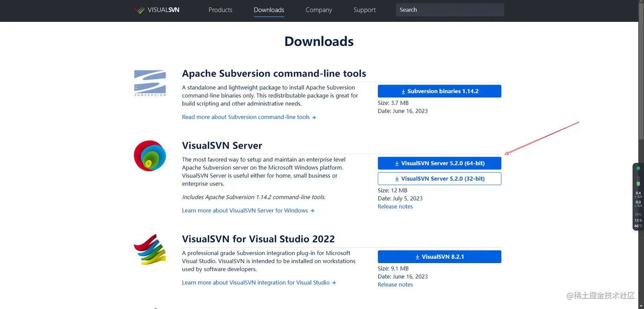
Task: Go to the Downloads nav item
Action: [x=269, y=10]
